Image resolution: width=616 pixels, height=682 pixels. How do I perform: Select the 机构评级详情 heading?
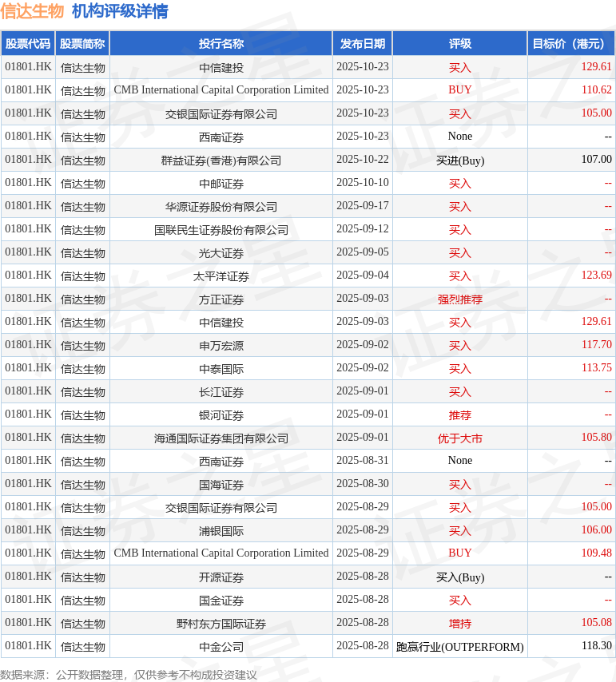[120, 11]
